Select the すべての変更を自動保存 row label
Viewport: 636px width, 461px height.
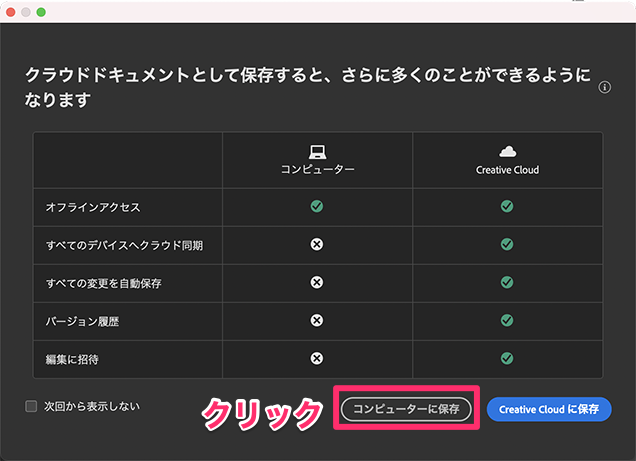tap(103, 283)
